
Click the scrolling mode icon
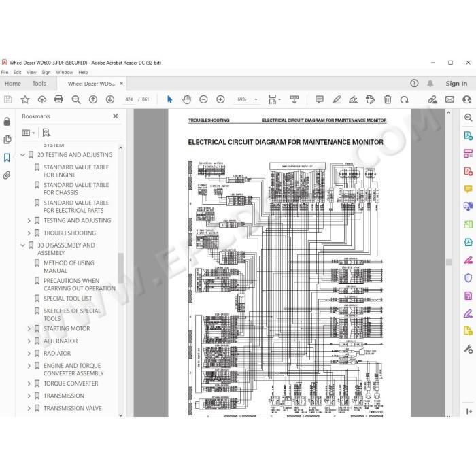(x=294, y=99)
